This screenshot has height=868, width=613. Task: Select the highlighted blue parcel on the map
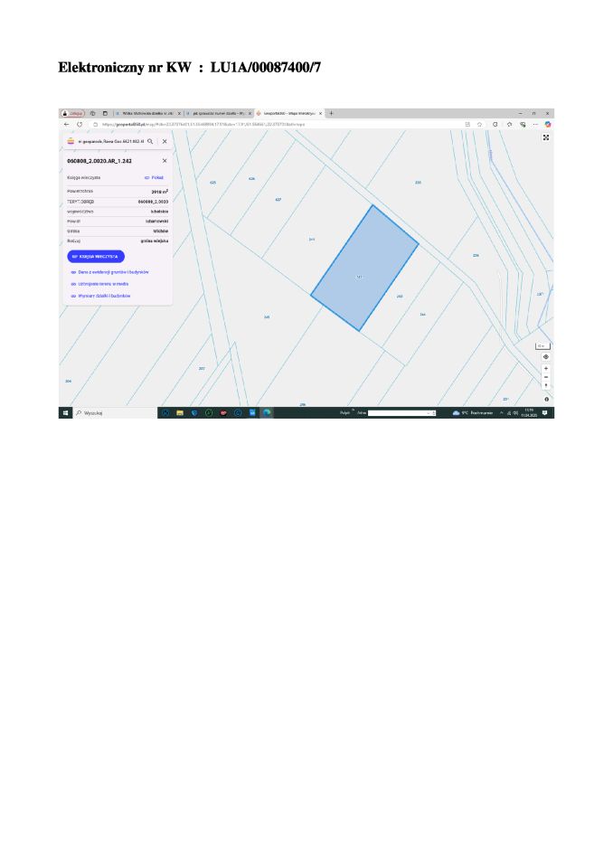(x=363, y=268)
